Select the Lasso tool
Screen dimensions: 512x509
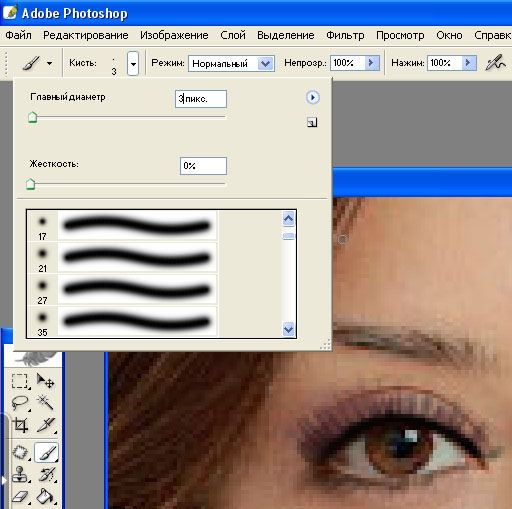(x=19, y=403)
